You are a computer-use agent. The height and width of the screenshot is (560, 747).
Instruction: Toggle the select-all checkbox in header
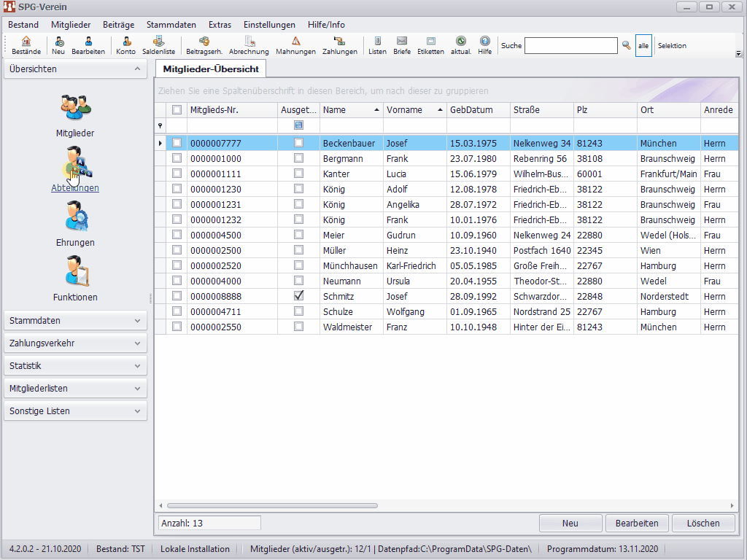click(x=177, y=110)
